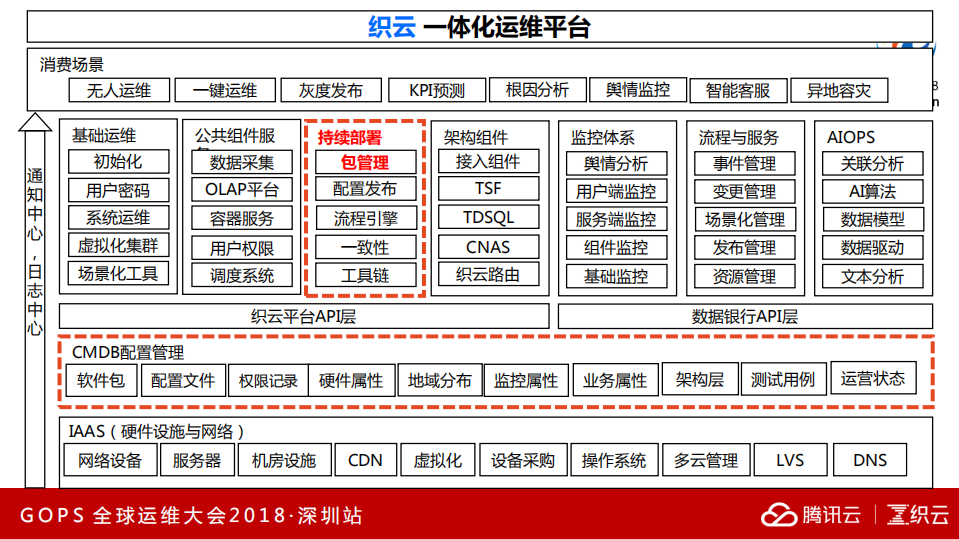Select the 虚拟化 box in IAAS
959x539 pixels.
point(437,460)
